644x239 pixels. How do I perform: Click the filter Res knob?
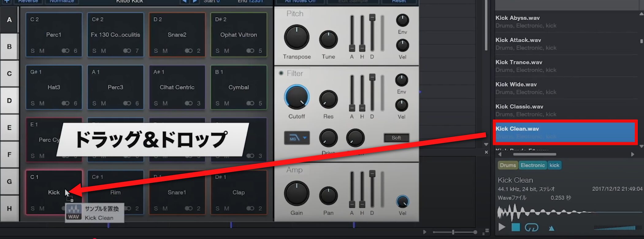tap(328, 100)
